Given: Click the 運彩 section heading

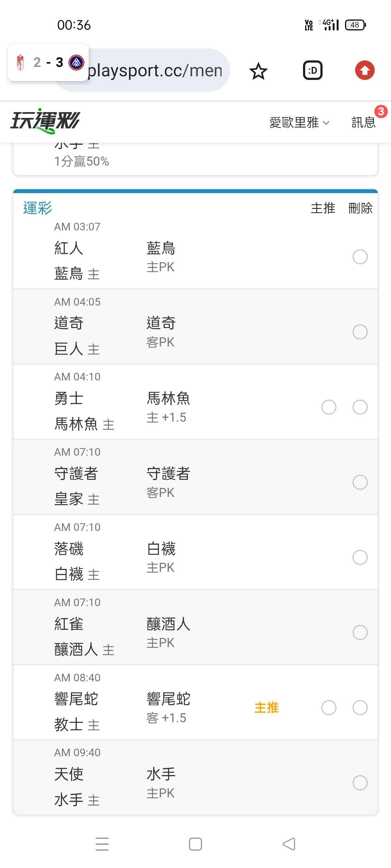Looking at the screenshot, I should (37, 208).
